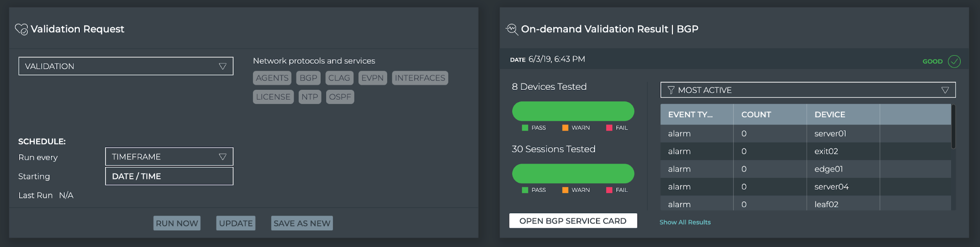Toggle the BGP protocol chip
The width and height of the screenshot is (980, 247).
(x=308, y=78)
